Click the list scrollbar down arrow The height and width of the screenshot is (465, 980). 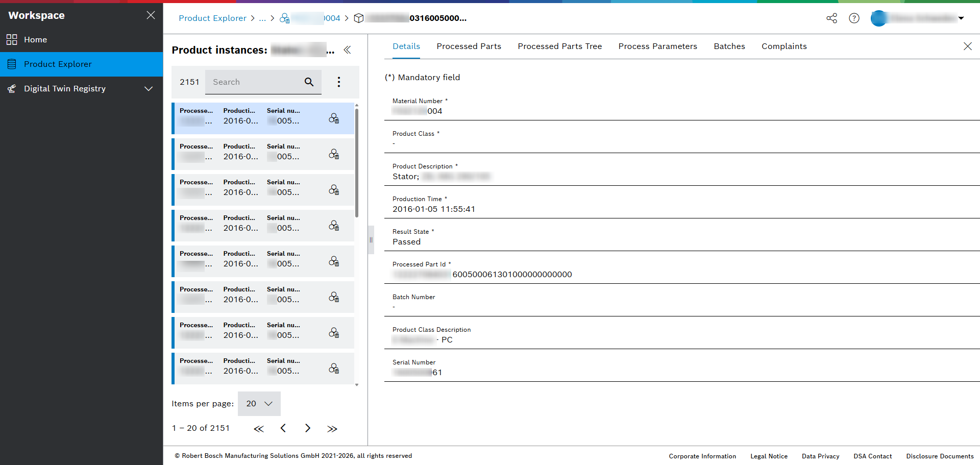click(357, 385)
